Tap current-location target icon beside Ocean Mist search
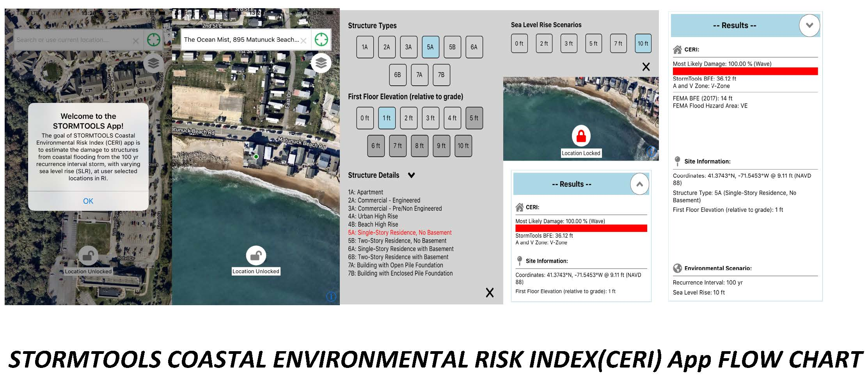Image resolution: width=868 pixels, height=380 pixels. [x=321, y=39]
